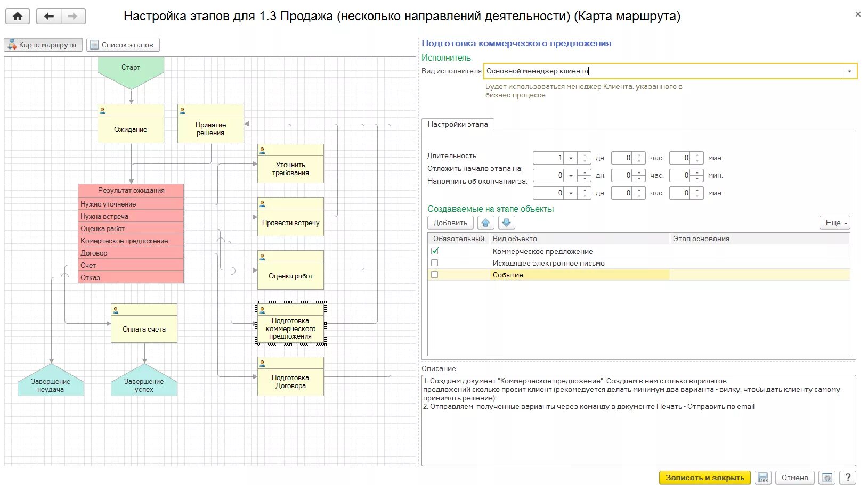
Task: Select Нужна встреча condition row
Action: 131,216
